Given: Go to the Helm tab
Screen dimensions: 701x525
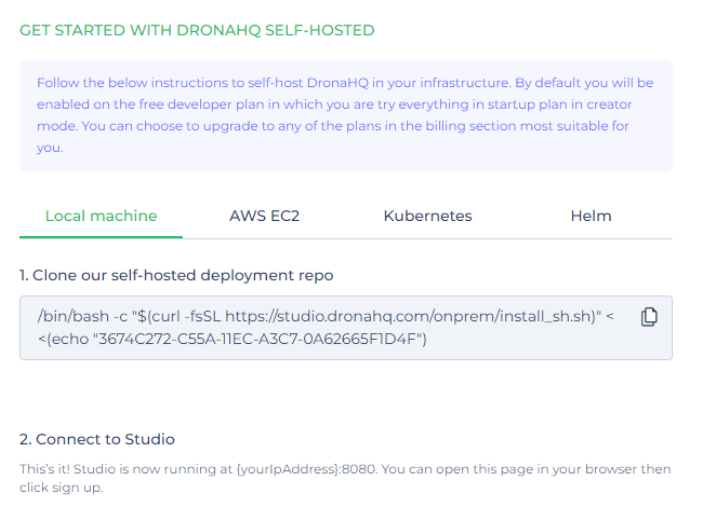Looking at the screenshot, I should (x=590, y=216).
